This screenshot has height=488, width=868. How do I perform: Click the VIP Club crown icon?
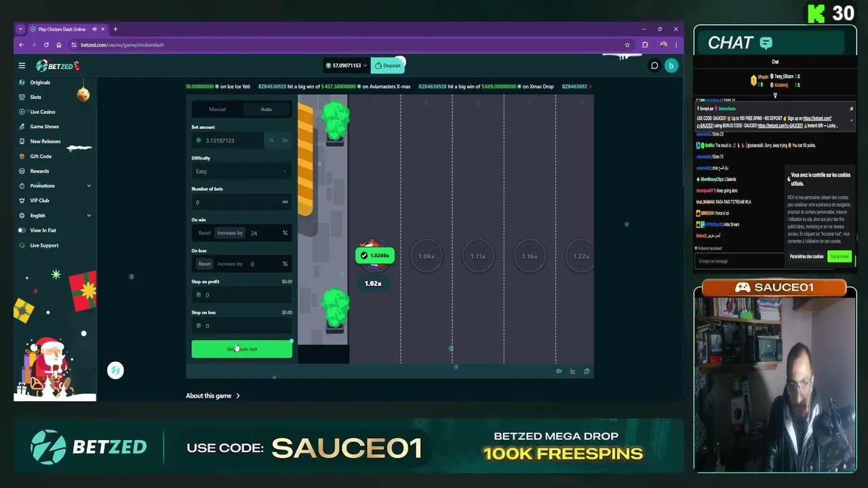pos(22,201)
